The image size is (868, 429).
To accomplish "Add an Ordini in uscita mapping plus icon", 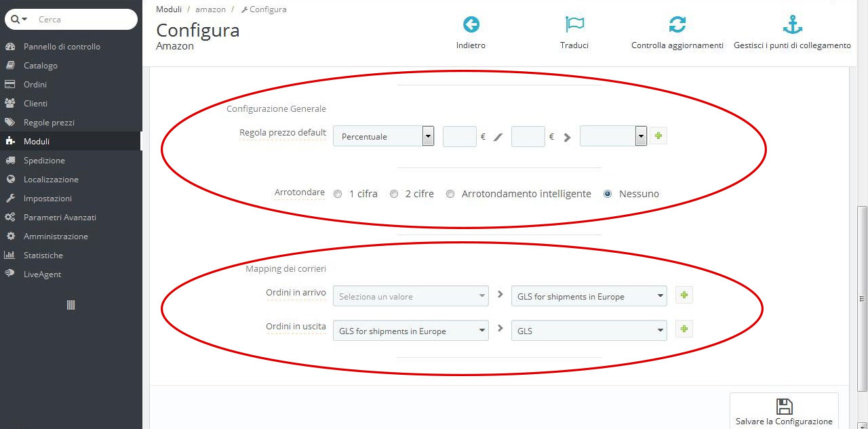I will 684,329.
